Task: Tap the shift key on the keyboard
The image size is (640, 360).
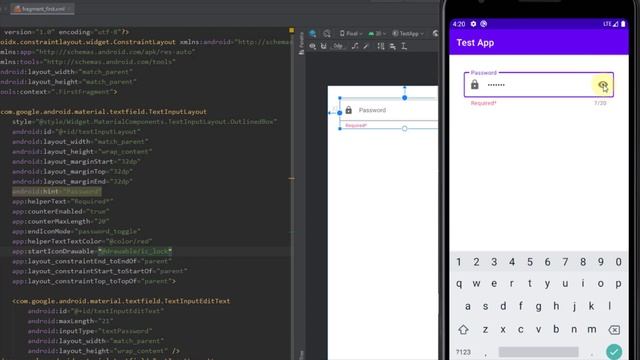Action: pyautogui.click(x=463, y=329)
